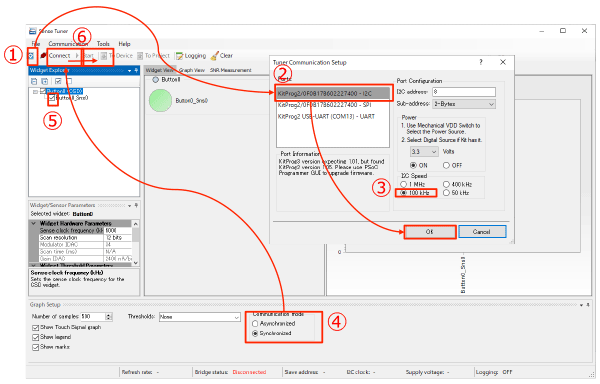Open Tuner Communication Setup gear icon
This screenshot has width=600, height=384.
[x=31, y=56]
